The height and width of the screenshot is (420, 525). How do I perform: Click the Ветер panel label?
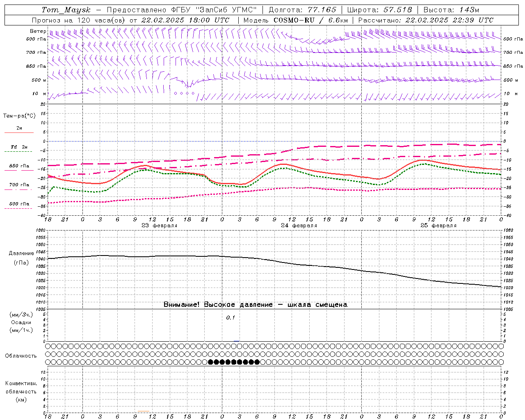point(38,31)
